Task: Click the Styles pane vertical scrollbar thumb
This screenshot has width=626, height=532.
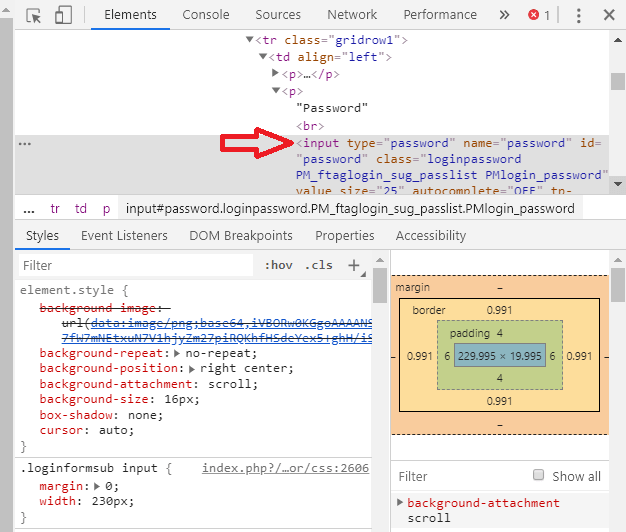Action: pyautogui.click(x=380, y=285)
